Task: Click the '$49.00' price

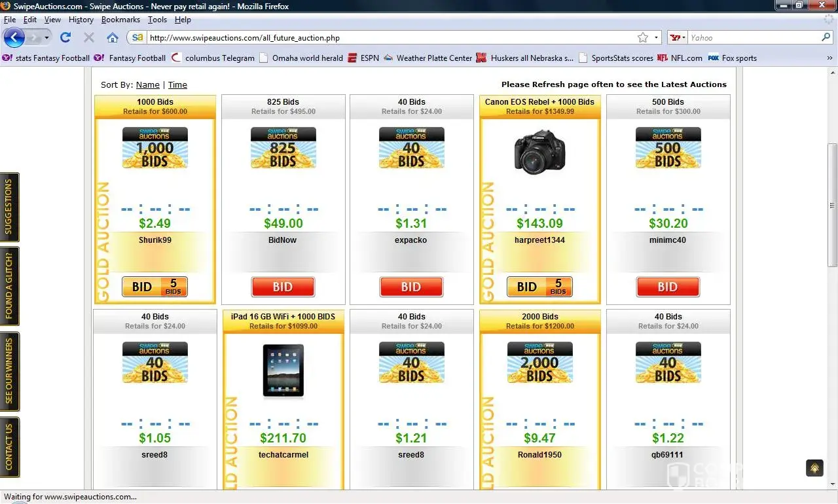Action: tap(283, 224)
